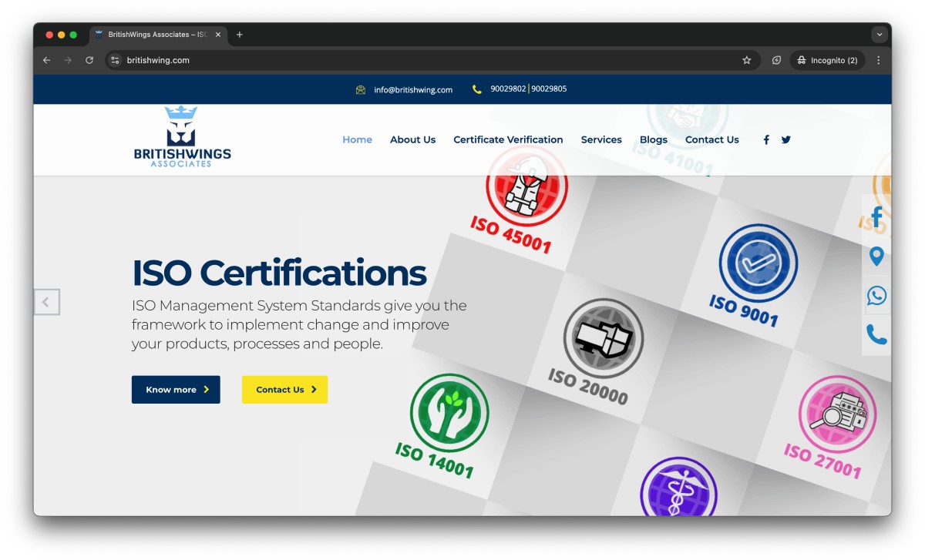Reload the page
This screenshot has height=560, width=925.
(89, 60)
